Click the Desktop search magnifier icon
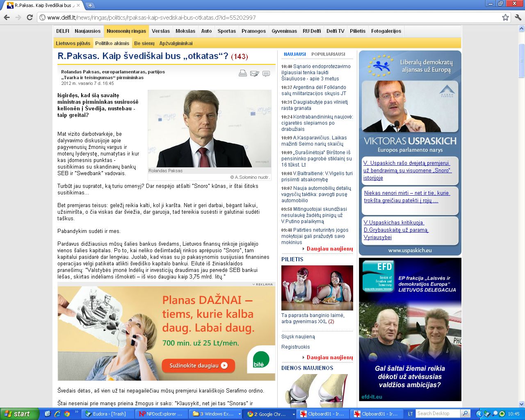 point(465,413)
